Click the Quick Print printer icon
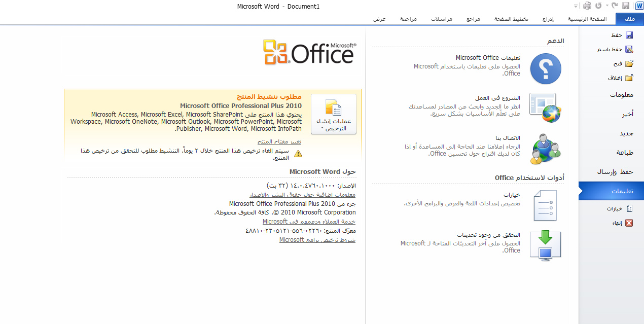The height and width of the screenshot is (324, 644). coord(587,6)
